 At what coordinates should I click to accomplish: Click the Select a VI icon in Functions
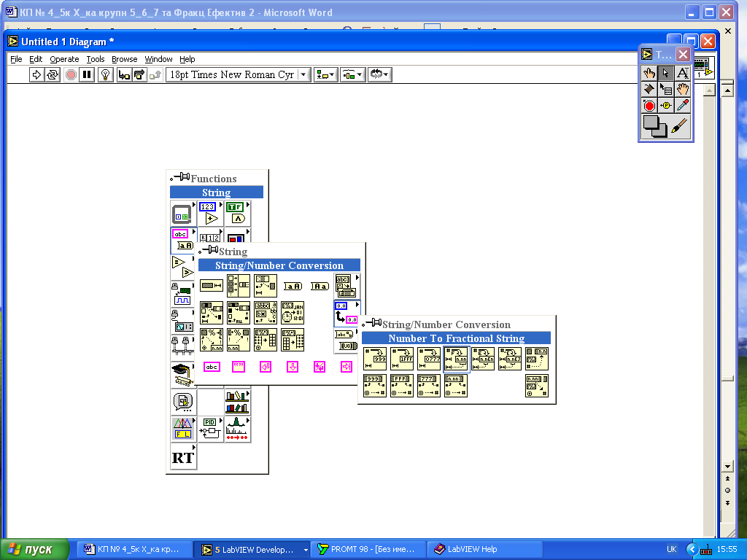[183, 402]
